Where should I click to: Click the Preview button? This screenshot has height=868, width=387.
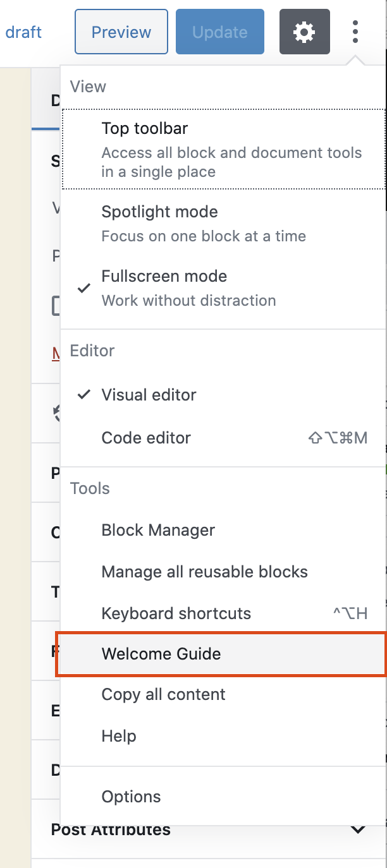tap(121, 32)
